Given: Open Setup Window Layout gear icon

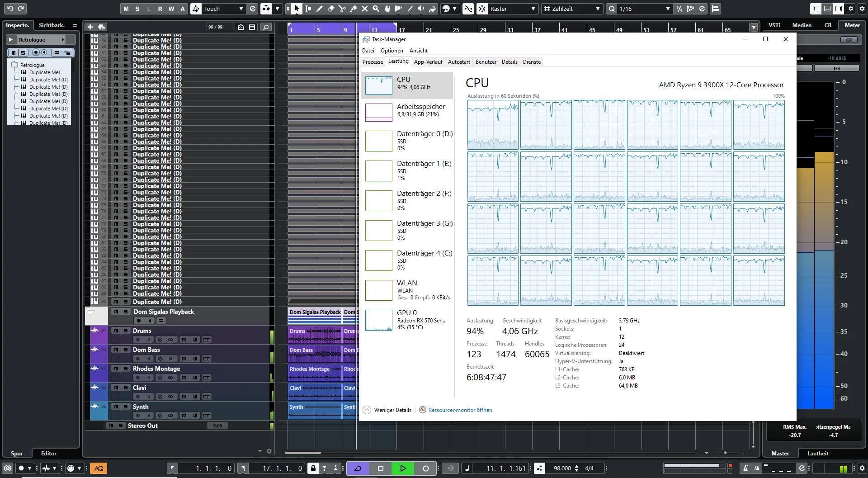Looking at the screenshot, I should pos(850,9).
